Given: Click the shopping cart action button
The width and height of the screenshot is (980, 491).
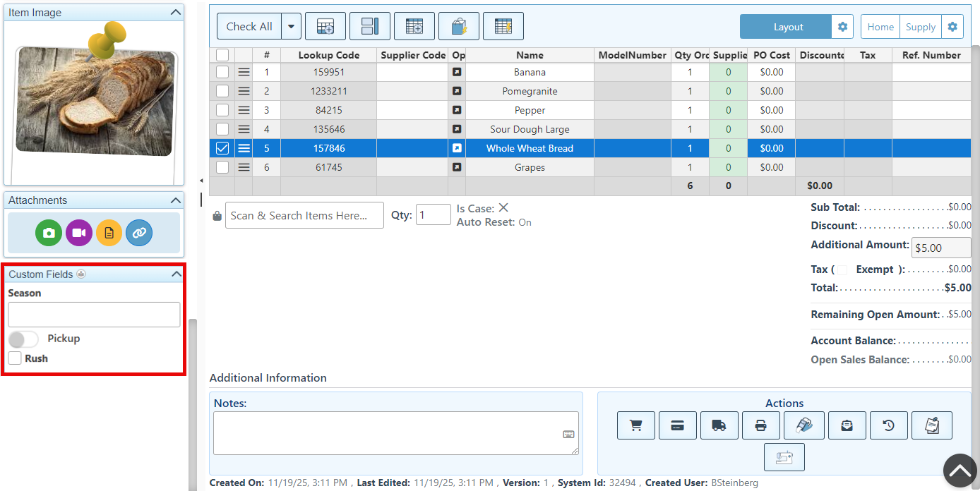Looking at the screenshot, I should 635,425.
